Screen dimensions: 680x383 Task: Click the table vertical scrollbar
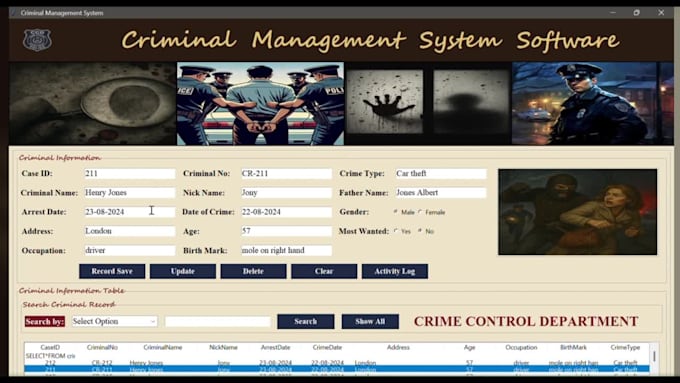coord(654,358)
